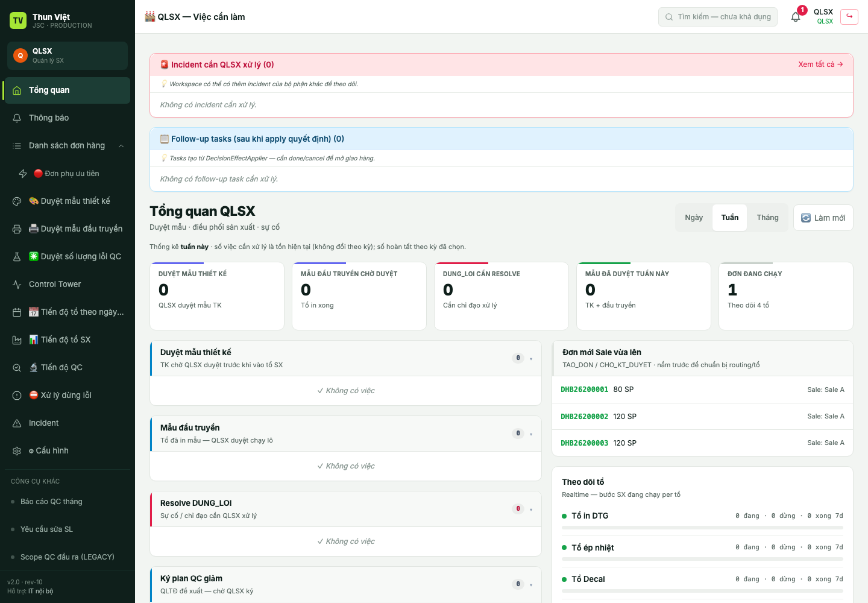Image resolution: width=868 pixels, height=603 pixels.
Task: Open the DUNG_LOI cần resolve stat card
Action: point(502,296)
